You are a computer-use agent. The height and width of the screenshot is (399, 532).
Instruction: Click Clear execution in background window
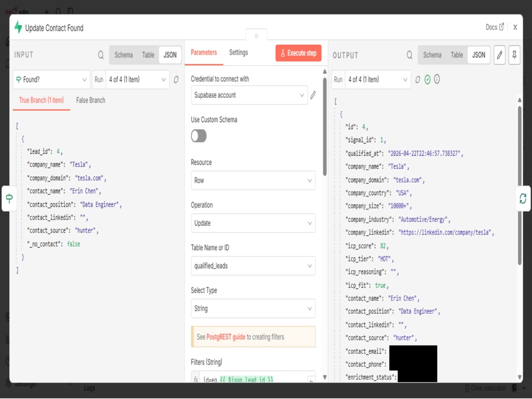[x=485, y=388]
